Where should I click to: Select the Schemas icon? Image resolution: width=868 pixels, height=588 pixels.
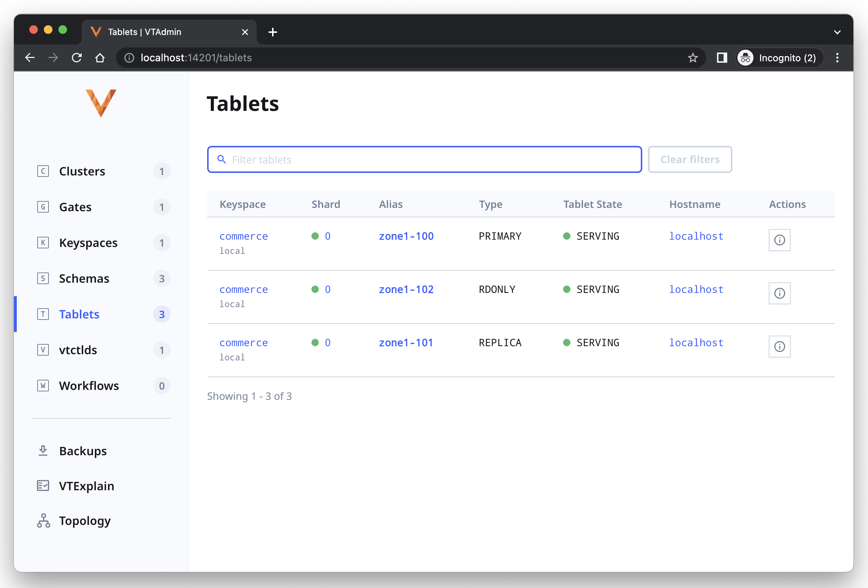[43, 278]
